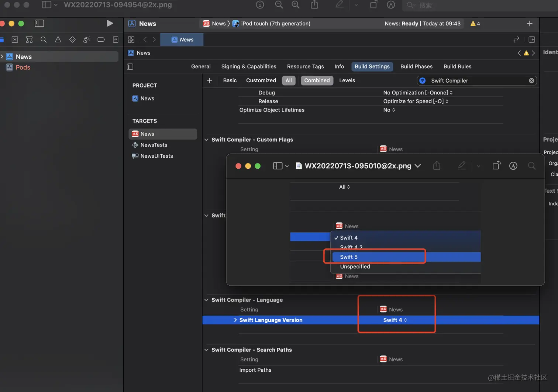Go back with the editor back arrow

[145, 39]
